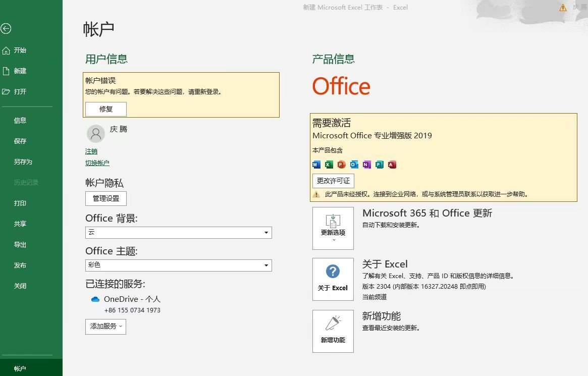This screenshot has width=588, height=376.
Task: Open the Office 背景 dropdown
Action: 266,232
